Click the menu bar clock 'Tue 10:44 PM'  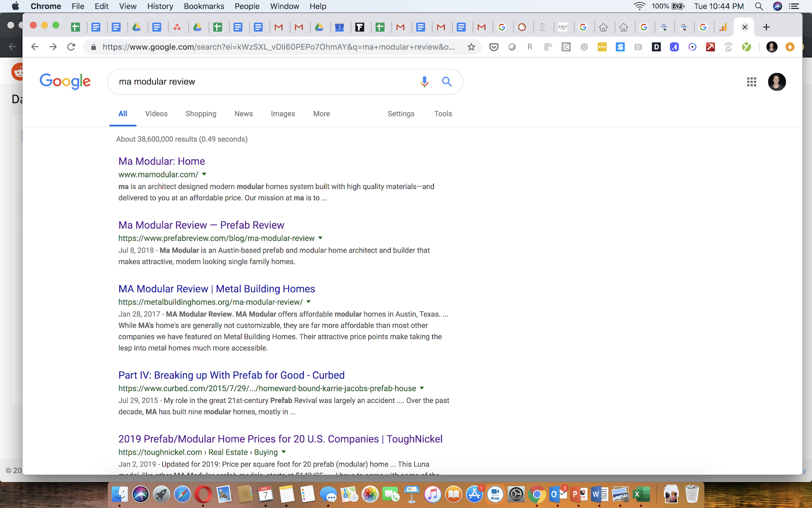pyautogui.click(x=719, y=6)
